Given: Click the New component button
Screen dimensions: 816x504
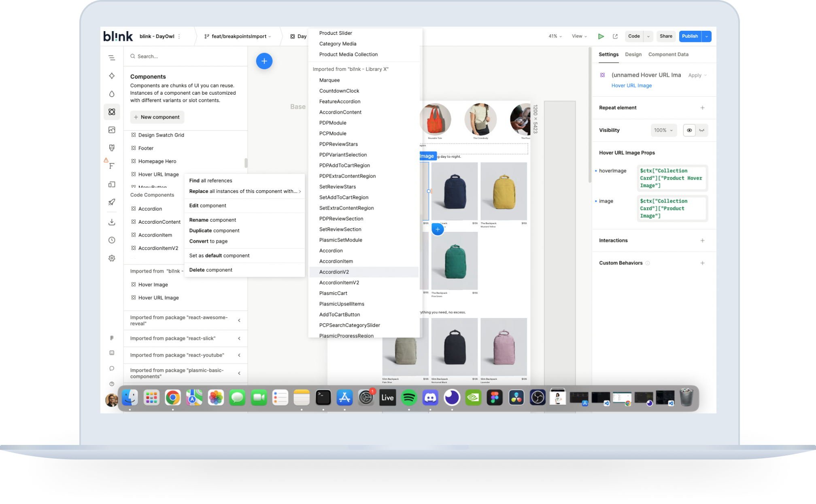Looking at the screenshot, I should pyautogui.click(x=157, y=117).
